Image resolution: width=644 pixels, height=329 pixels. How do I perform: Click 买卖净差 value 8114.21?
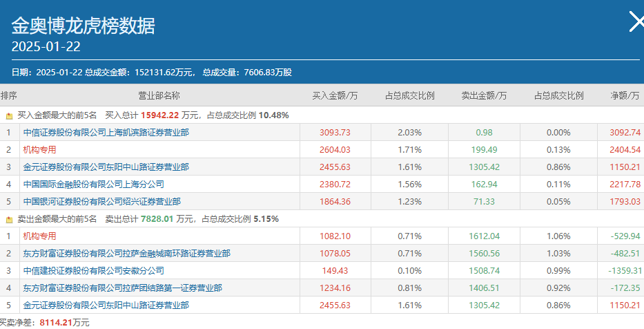(x=55, y=322)
